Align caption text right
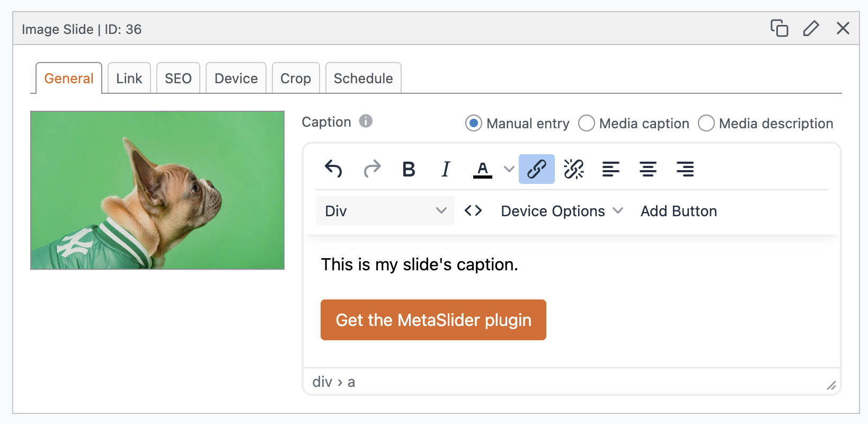The height and width of the screenshot is (424, 868). click(685, 169)
